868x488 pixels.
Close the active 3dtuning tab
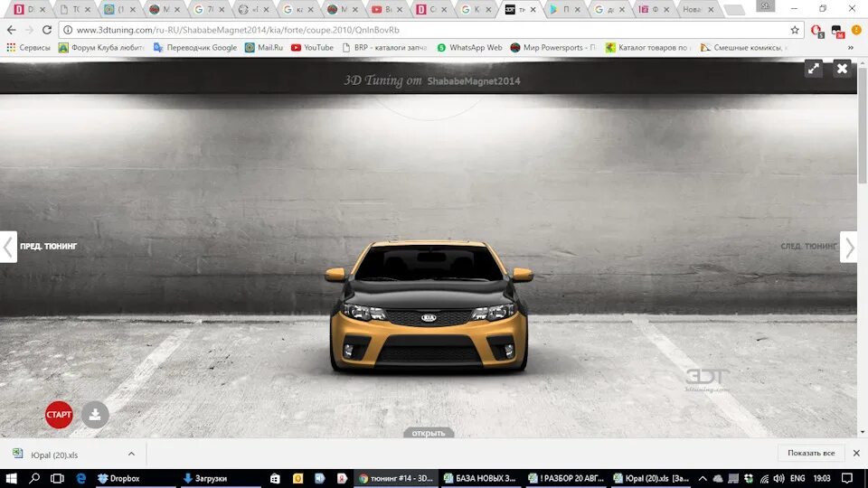click(533, 9)
